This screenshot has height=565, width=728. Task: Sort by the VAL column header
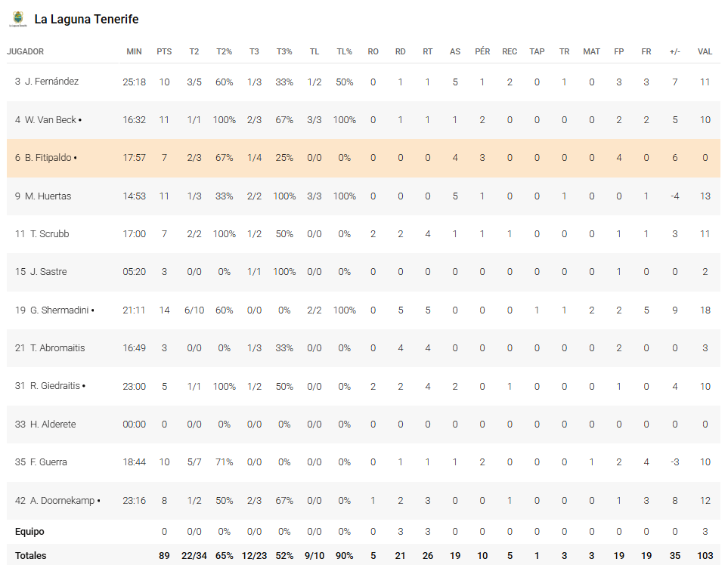pyautogui.click(x=705, y=51)
